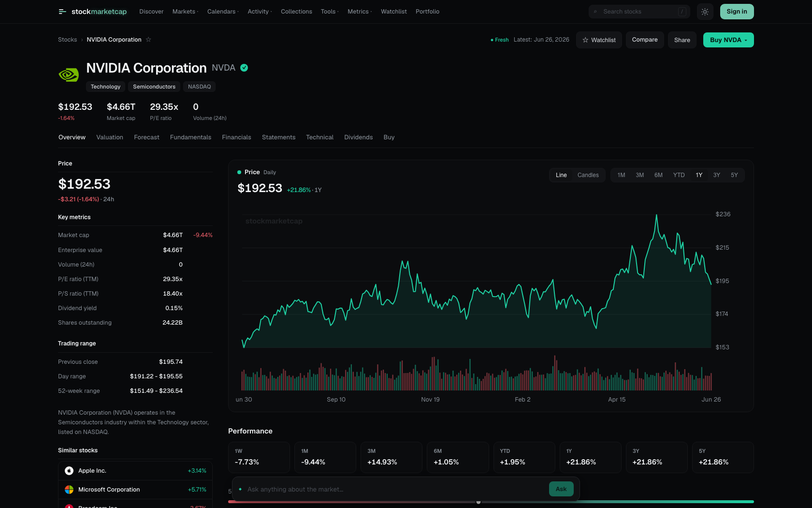Screen dimensions: 812x508
Task: Click the Compare button
Action: pos(645,40)
